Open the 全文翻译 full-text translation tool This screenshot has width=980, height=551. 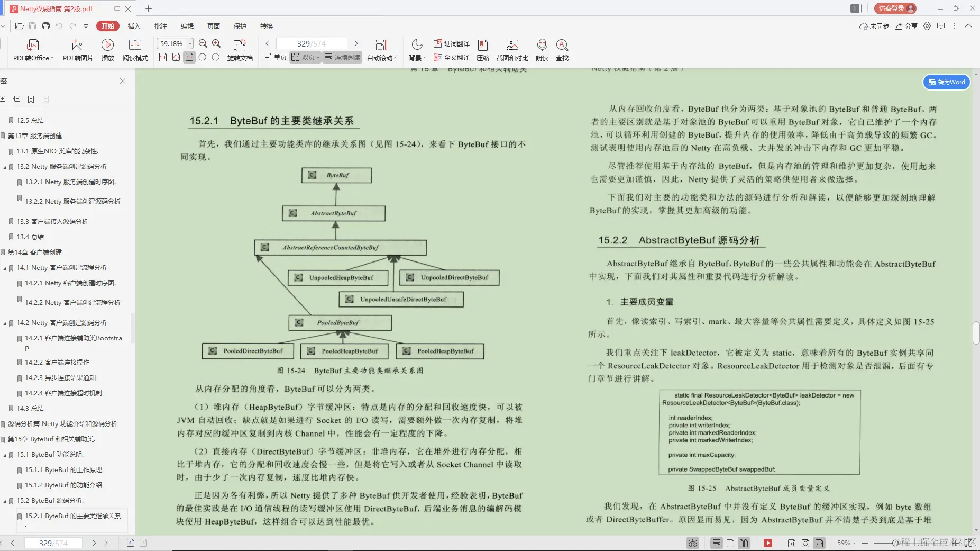click(x=452, y=57)
